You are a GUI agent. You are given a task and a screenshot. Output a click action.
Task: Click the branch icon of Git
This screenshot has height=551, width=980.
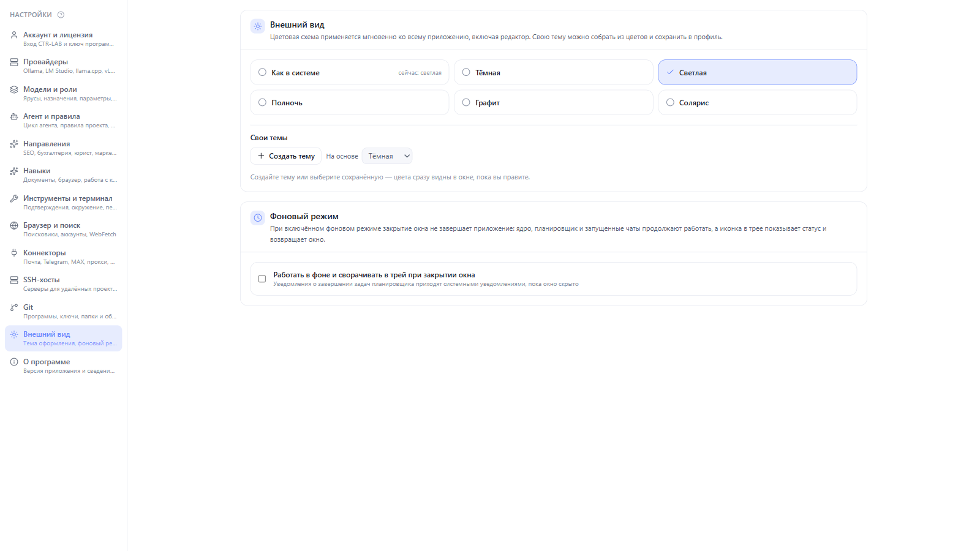(x=14, y=307)
